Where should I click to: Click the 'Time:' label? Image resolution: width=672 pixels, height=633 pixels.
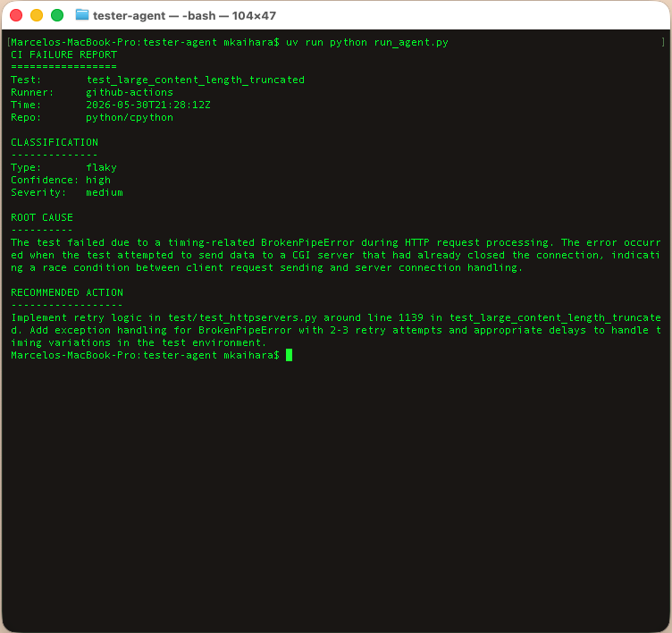tap(26, 105)
